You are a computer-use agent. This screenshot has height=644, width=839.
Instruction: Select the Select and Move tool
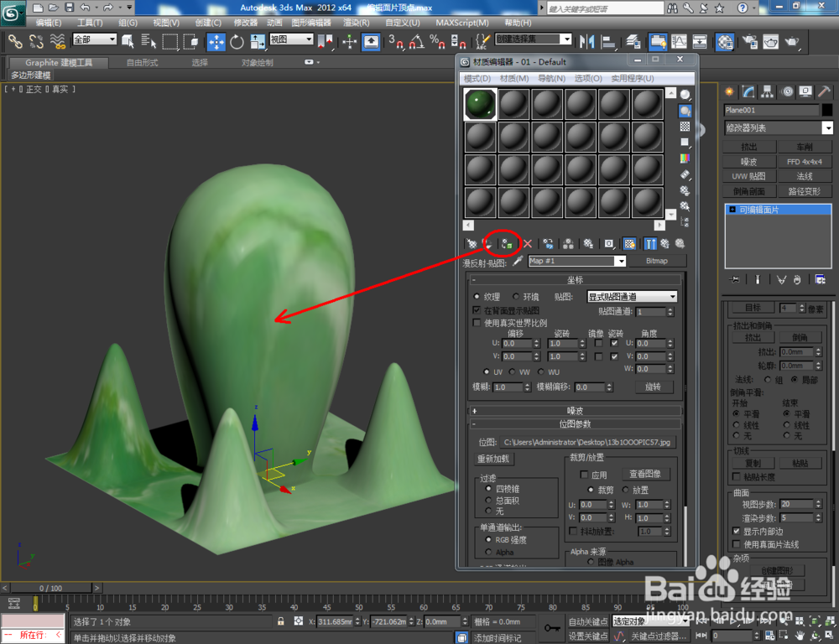pyautogui.click(x=216, y=42)
